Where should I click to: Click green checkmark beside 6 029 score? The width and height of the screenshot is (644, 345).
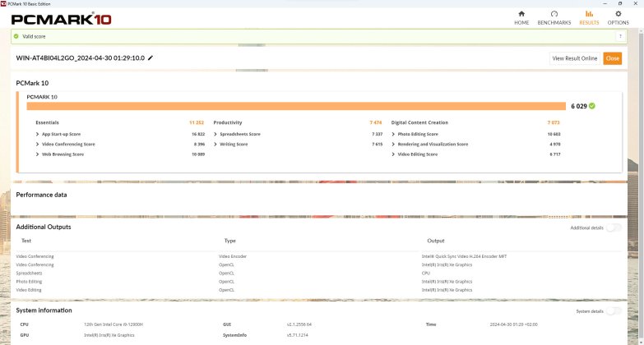[x=592, y=106]
